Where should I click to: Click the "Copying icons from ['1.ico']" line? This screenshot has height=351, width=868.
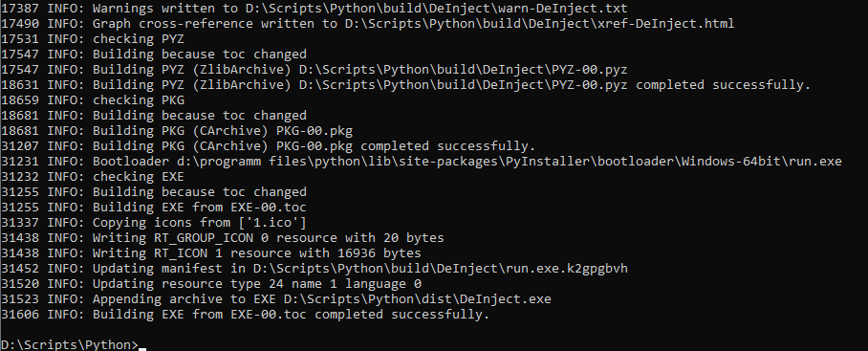click(154, 223)
